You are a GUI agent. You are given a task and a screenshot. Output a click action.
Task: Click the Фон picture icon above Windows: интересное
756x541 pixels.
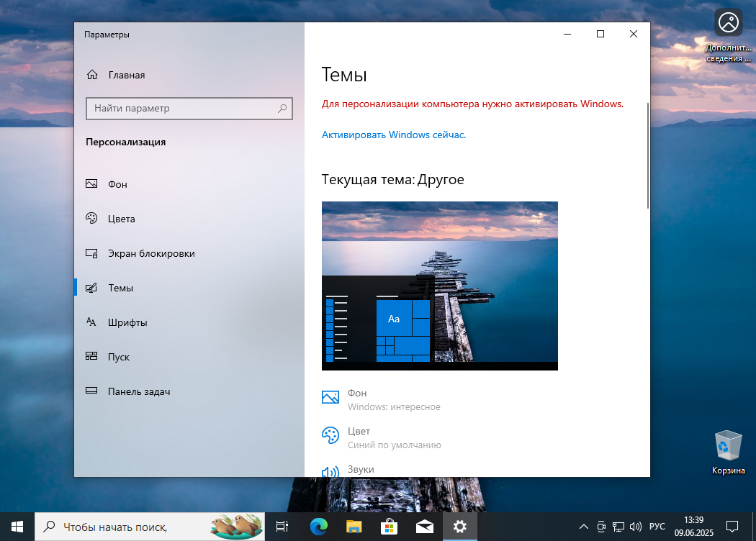(x=330, y=397)
